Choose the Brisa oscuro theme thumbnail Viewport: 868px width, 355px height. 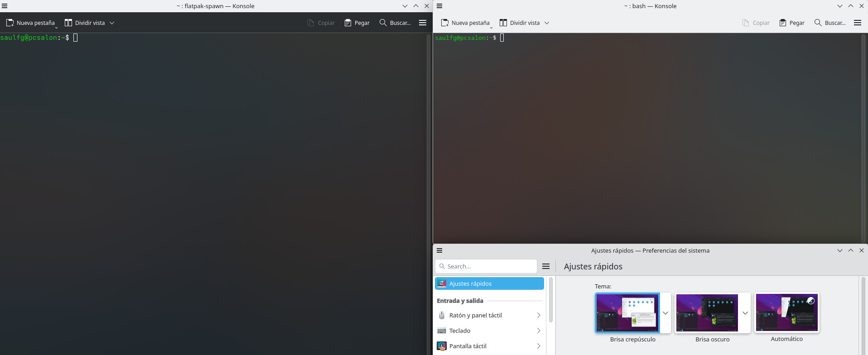pos(707,313)
